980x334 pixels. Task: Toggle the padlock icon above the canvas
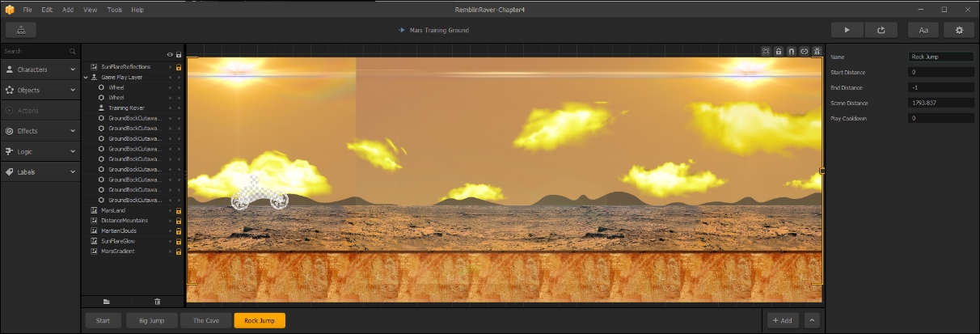point(779,50)
